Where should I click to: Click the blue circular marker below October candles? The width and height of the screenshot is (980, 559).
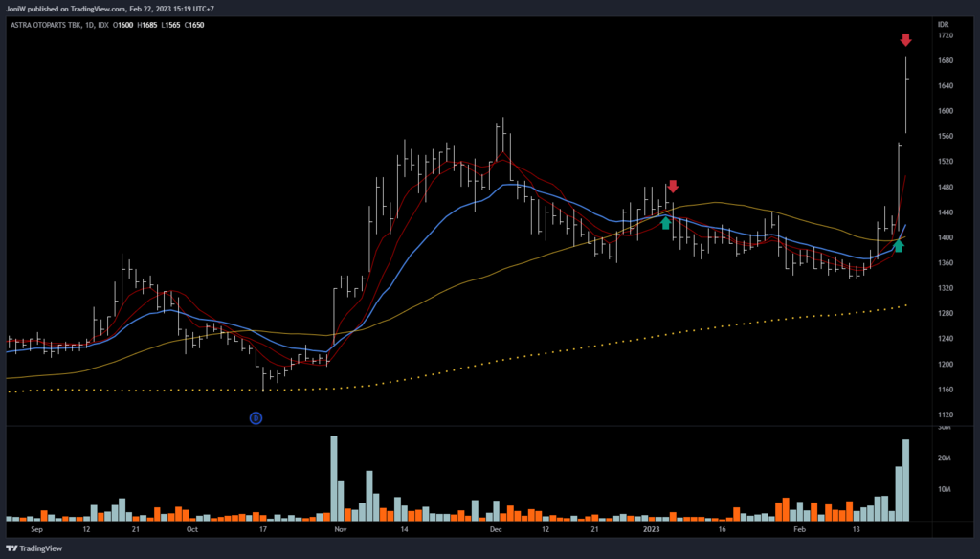[256, 417]
